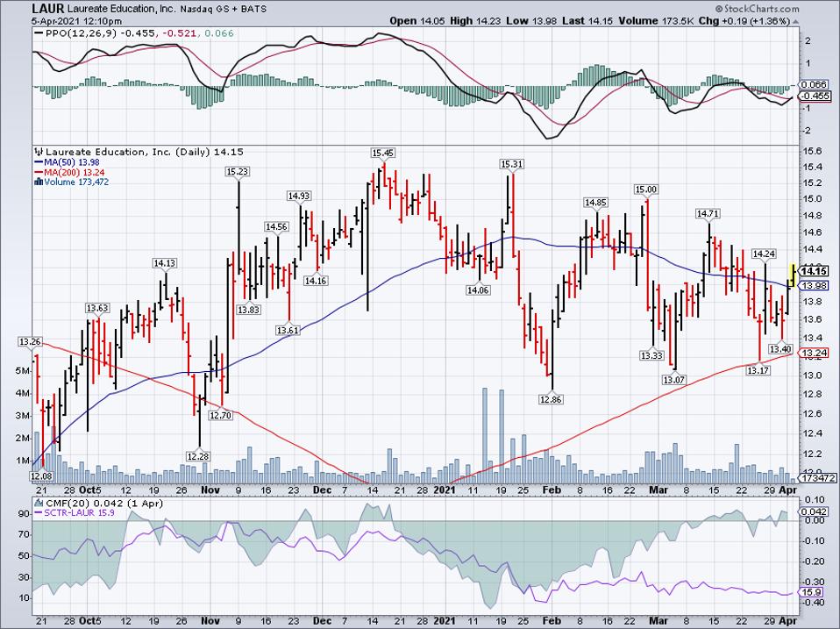
Task: Click the yellow-highlighted latest price bar
Action: (793, 274)
